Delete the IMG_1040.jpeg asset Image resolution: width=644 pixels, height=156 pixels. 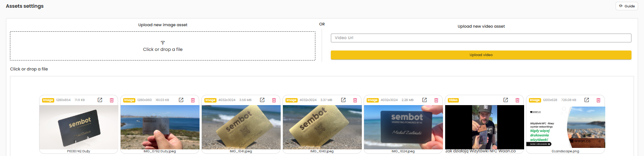click(355, 100)
